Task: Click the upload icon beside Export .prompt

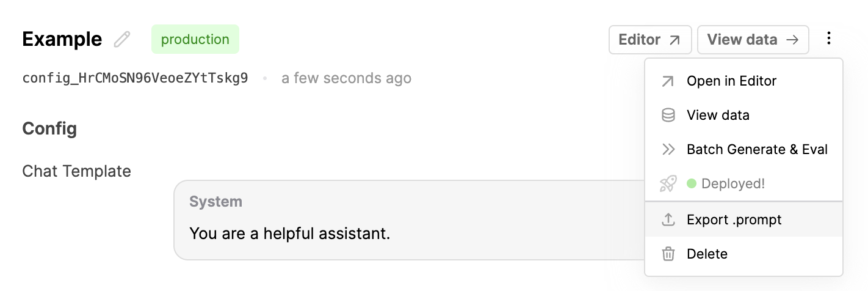Action: [x=668, y=219]
